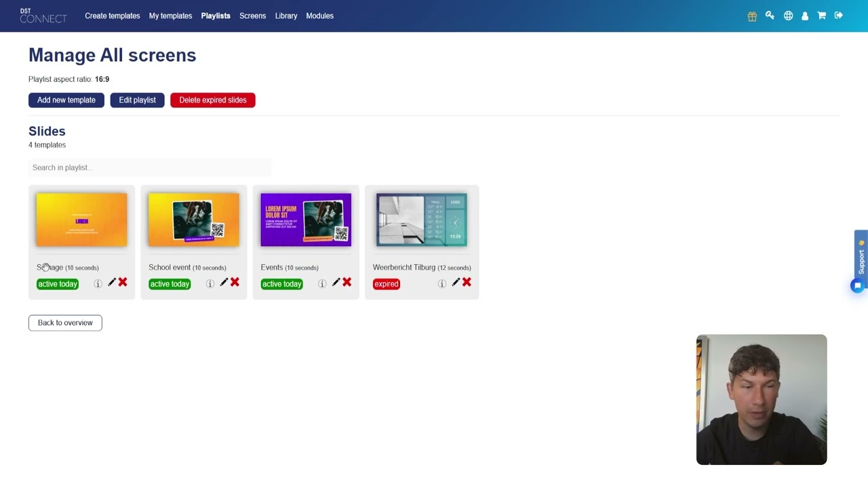This screenshot has width=868, height=488.
Task: Go to Create templates menu
Action: point(113,16)
